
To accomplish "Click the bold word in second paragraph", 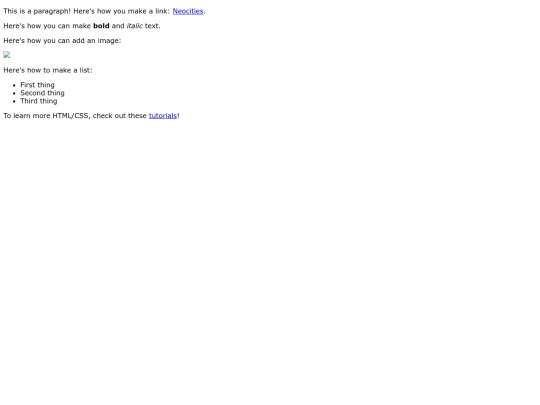I will [x=101, y=26].
